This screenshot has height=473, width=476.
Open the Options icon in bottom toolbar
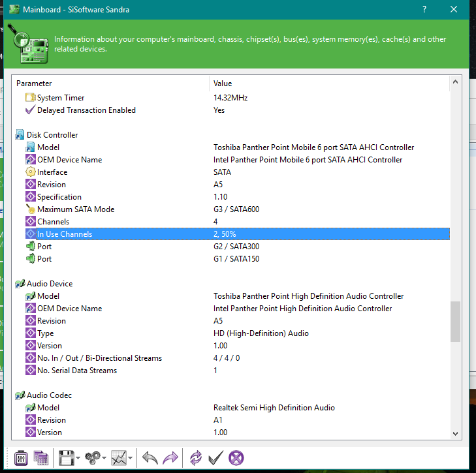[21, 458]
